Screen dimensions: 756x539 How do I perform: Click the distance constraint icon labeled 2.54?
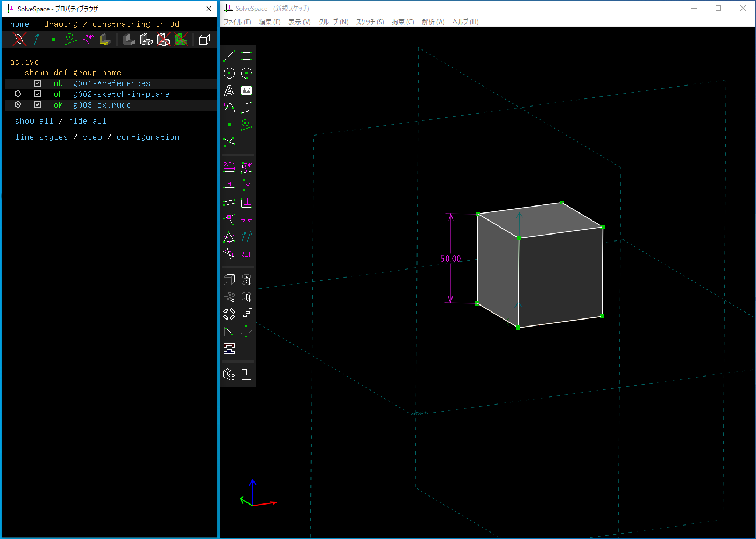[x=229, y=167]
